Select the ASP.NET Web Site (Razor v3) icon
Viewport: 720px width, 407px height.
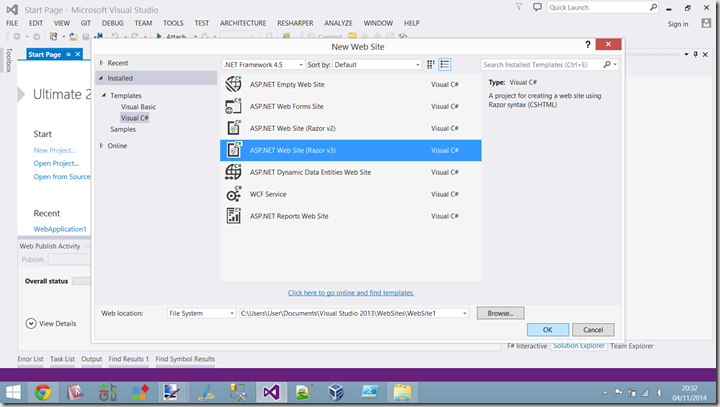click(x=233, y=150)
